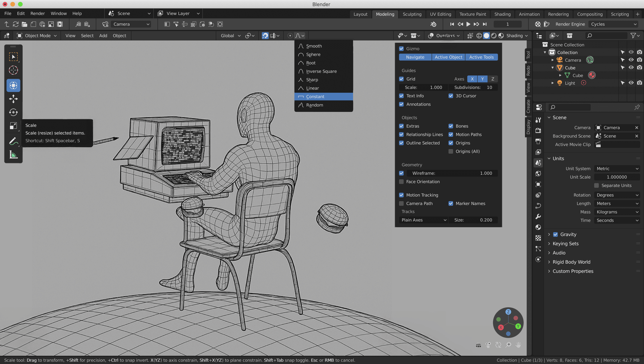Open the Render properties tab icon
The width and height of the screenshot is (644, 364).
538,130
